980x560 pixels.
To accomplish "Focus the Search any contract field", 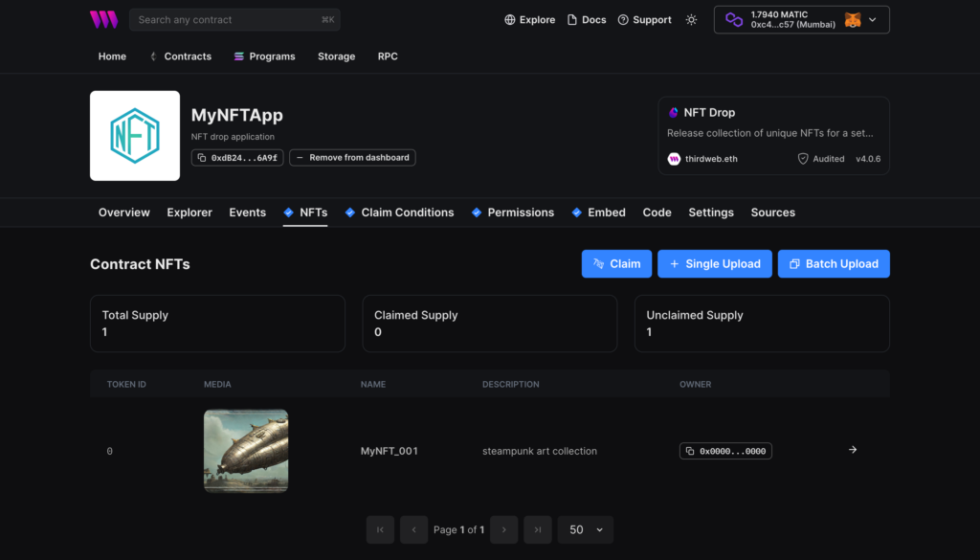I will 234,20.
